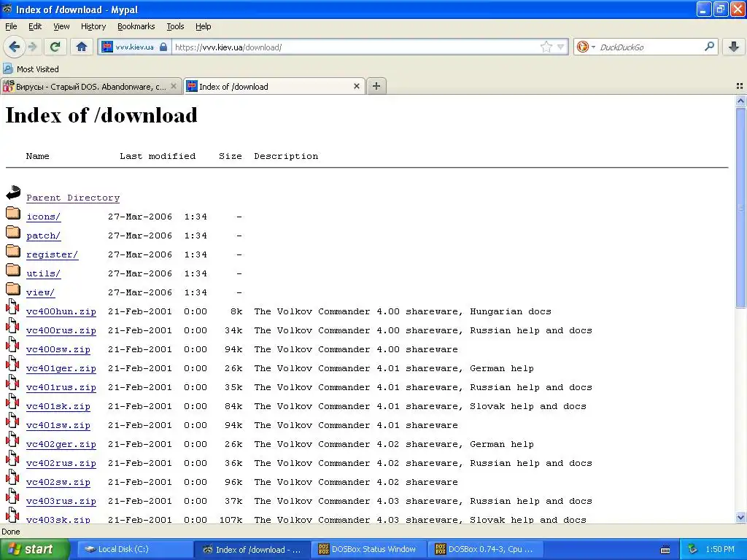Screen dimensions: 747x560
Task: Open the Windows Start button
Action: coord(34,549)
